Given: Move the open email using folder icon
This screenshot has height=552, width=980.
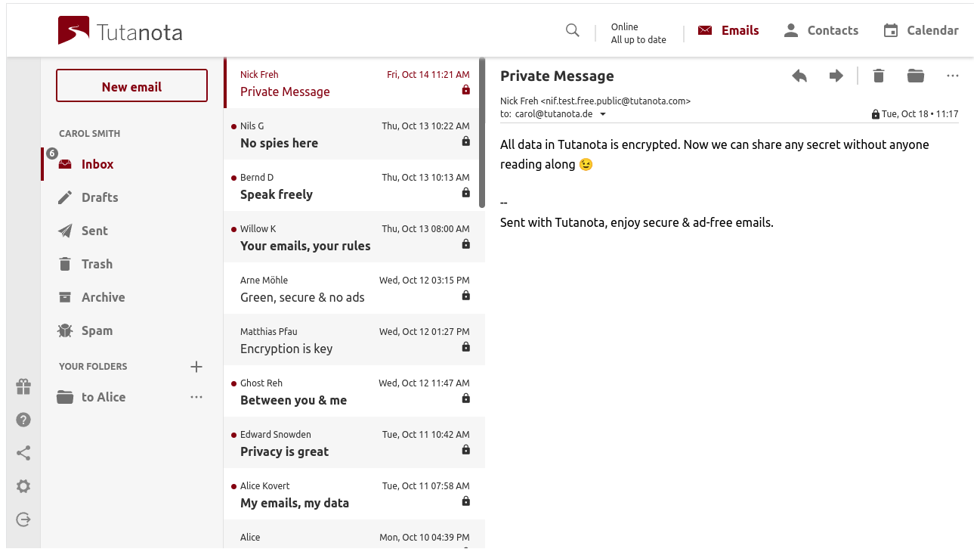Looking at the screenshot, I should pyautogui.click(x=916, y=76).
